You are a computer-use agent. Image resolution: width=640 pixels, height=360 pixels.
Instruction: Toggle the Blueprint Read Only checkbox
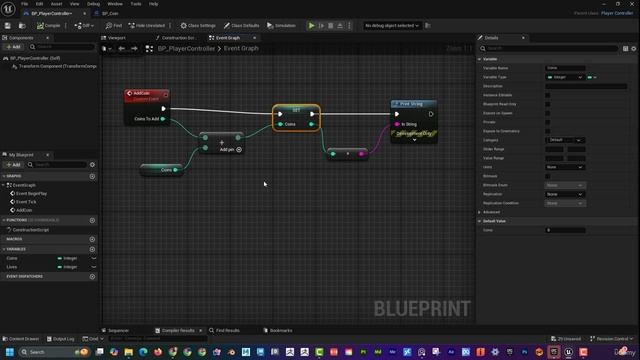[x=548, y=104]
